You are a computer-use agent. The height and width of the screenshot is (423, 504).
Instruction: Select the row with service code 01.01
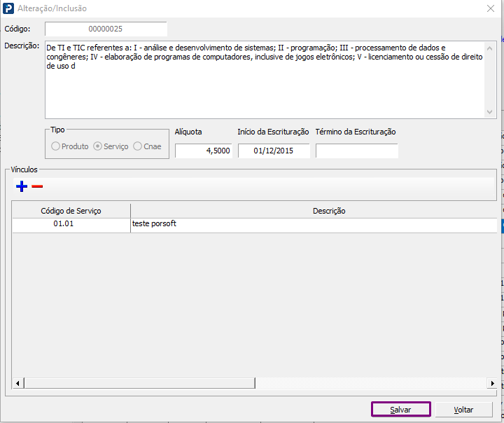pyautogui.click(x=255, y=226)
